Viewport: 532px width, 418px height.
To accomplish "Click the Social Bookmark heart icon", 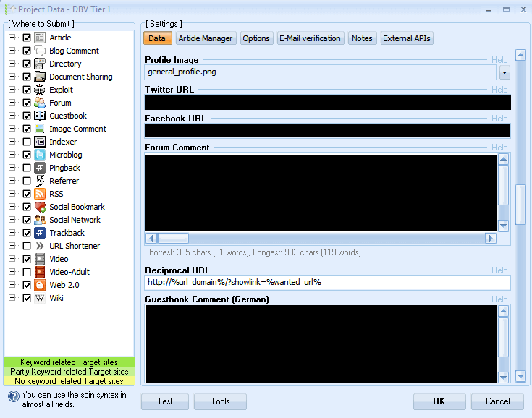I will pos(40,207).
